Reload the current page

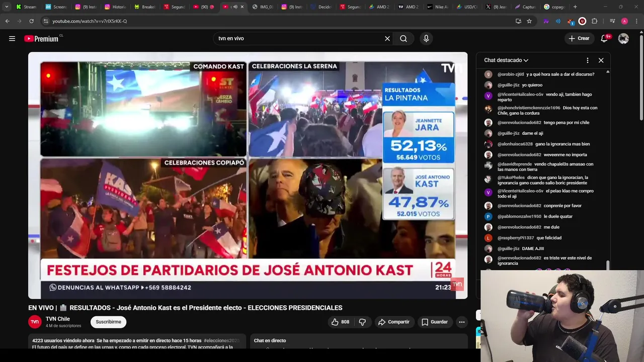[x=31, y=21]
